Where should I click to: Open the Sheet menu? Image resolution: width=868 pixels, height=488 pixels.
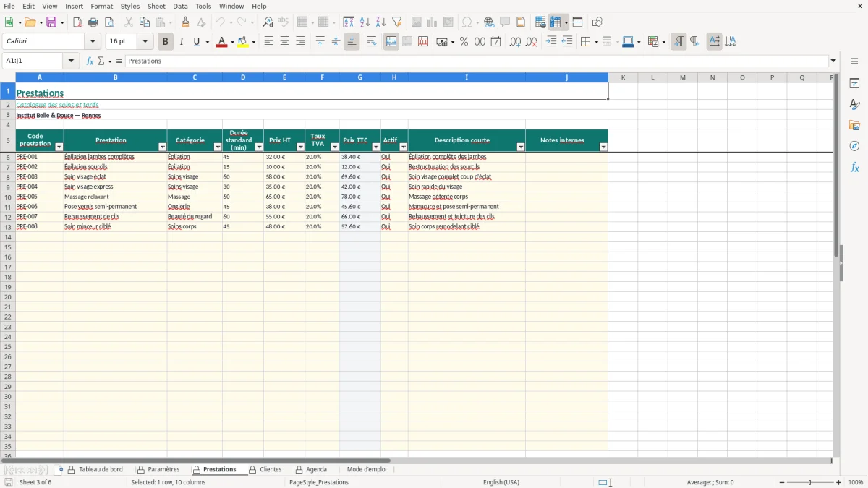[x=156, y=6]
